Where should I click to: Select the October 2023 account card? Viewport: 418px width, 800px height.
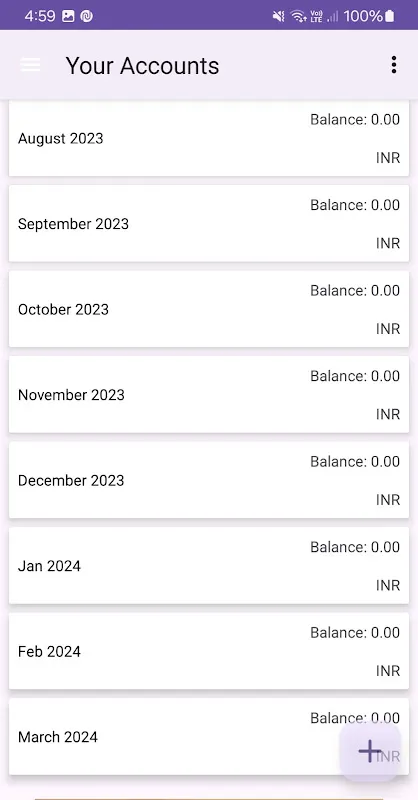pyautogui.click(x=209, y=309)
